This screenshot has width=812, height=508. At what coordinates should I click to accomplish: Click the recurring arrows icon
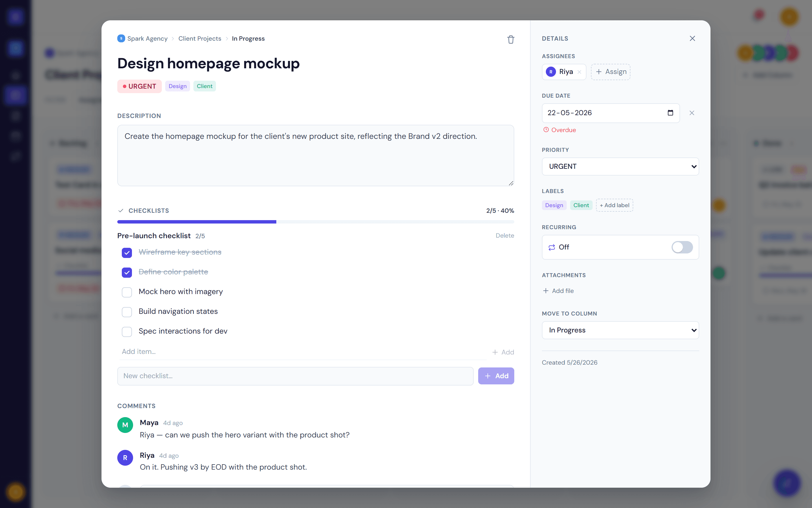(x=551, y=247)
